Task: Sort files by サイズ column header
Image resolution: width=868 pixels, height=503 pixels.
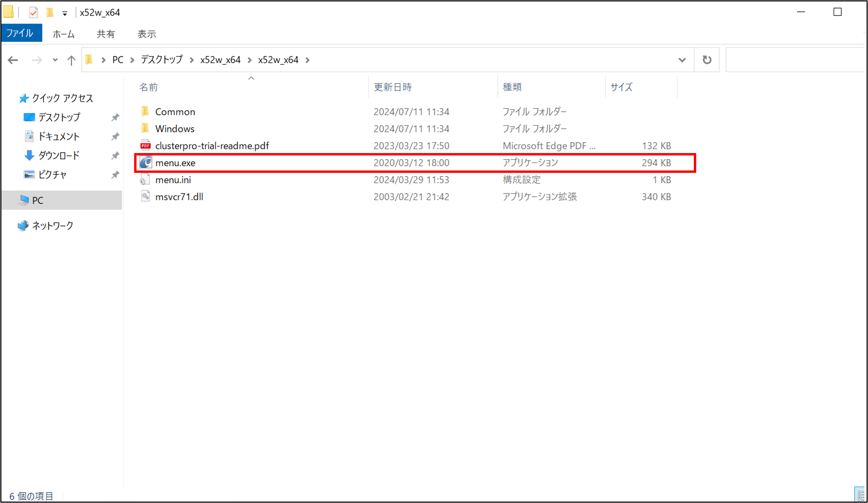Action: pos(621,87)
